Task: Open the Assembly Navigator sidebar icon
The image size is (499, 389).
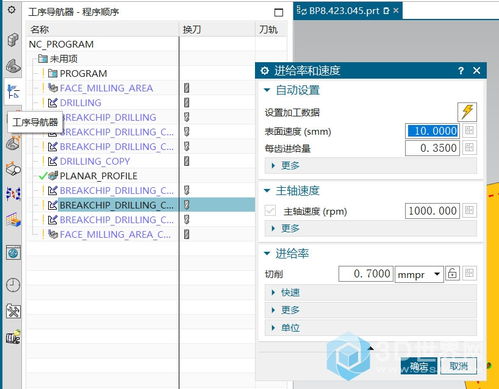Action: click(13, 40)
